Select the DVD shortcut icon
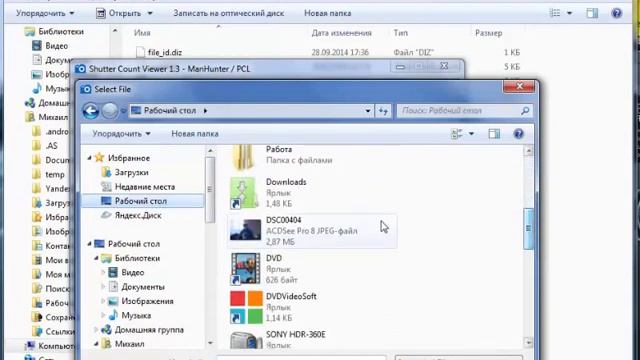The image size is (640, 360). [x=245, y=269]
